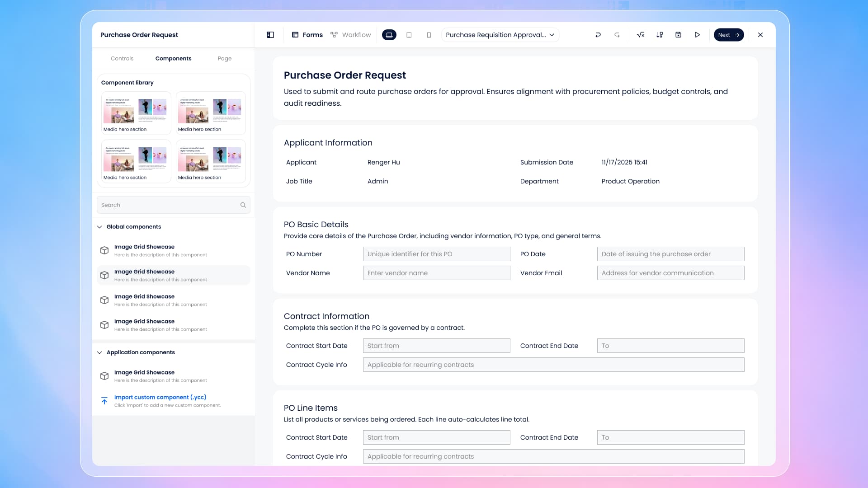Switch to tablet view mode
868x488 pixels.
[409, 35]
